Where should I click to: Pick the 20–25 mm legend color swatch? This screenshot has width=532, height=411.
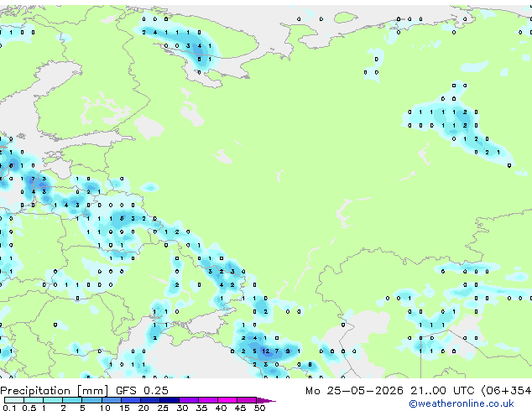coord(150,400)
